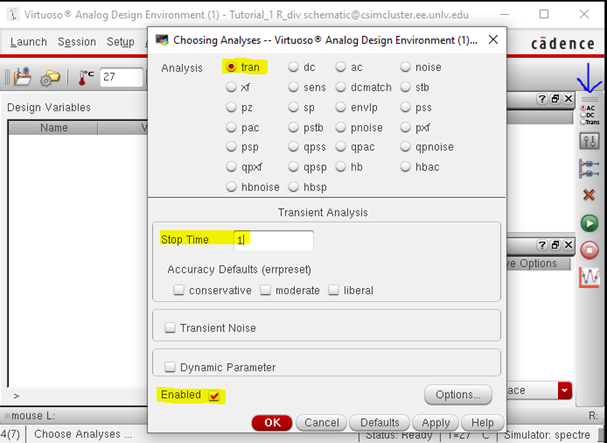
Task: Check the moderate accuracy checkbox
Action: (265, 290)
